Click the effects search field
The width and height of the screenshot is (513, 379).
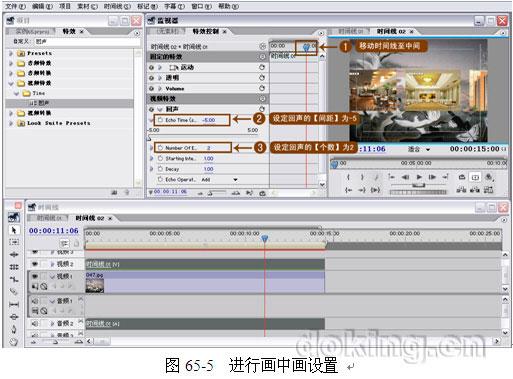point(87,42)
